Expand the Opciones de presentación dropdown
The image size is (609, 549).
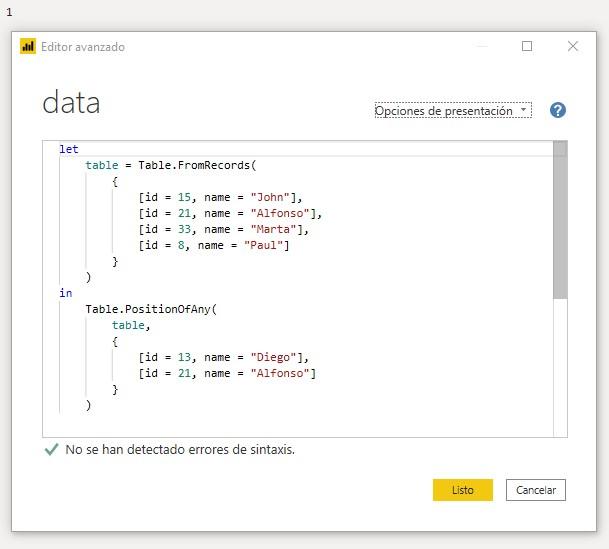pos(453,111)
